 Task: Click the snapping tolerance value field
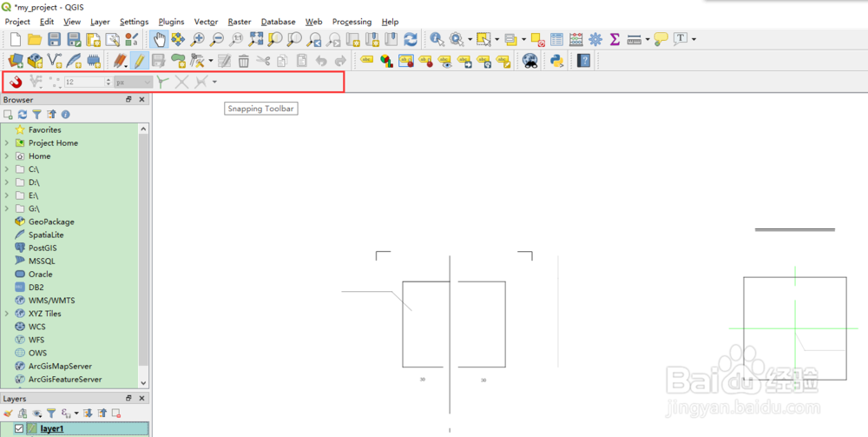[x=84, y=82]
